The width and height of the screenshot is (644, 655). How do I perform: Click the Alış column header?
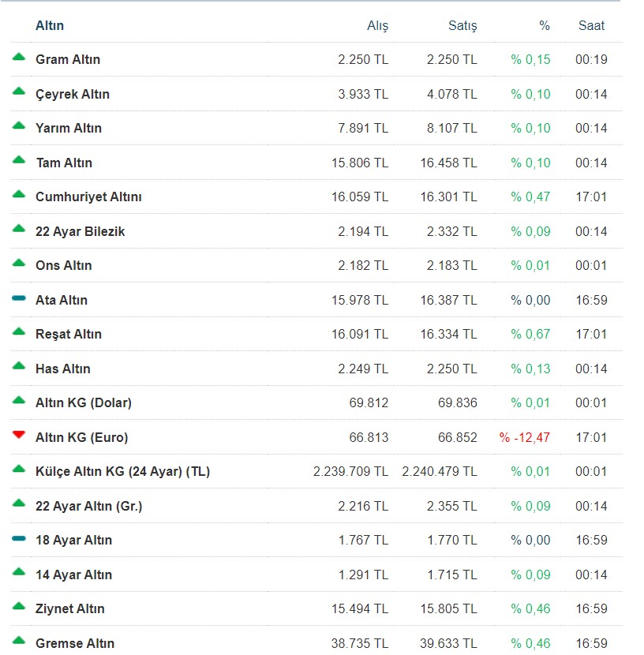377,25
